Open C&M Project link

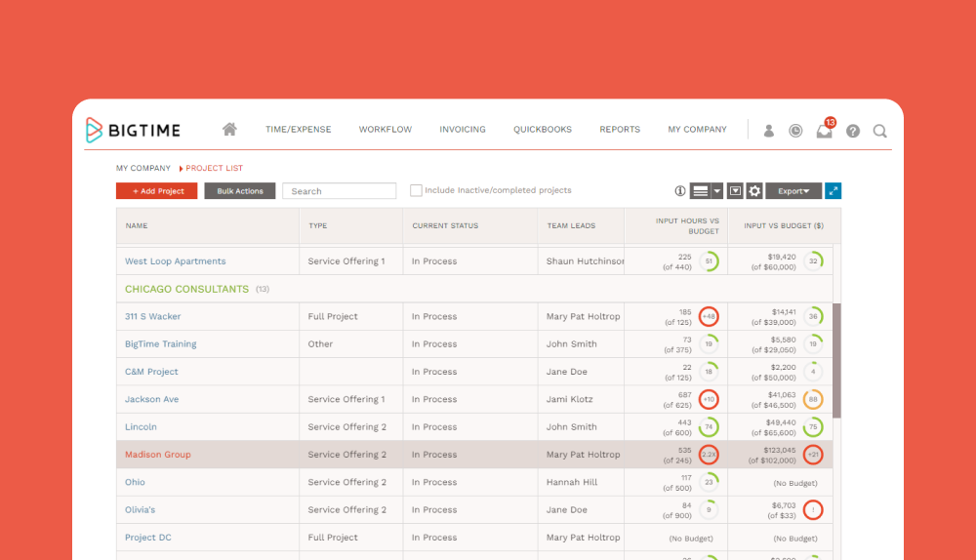pyautogui.click(x=151, y=372)
